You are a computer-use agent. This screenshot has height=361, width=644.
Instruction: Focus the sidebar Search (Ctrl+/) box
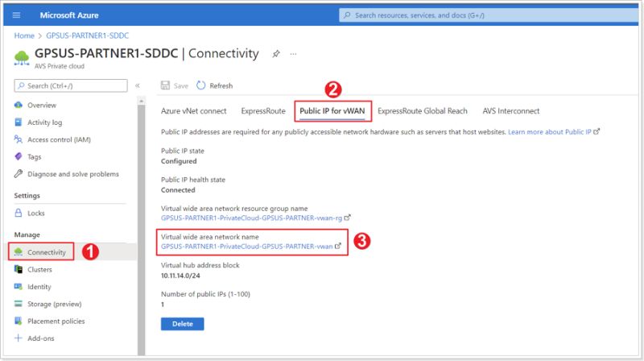coord(71,85)
